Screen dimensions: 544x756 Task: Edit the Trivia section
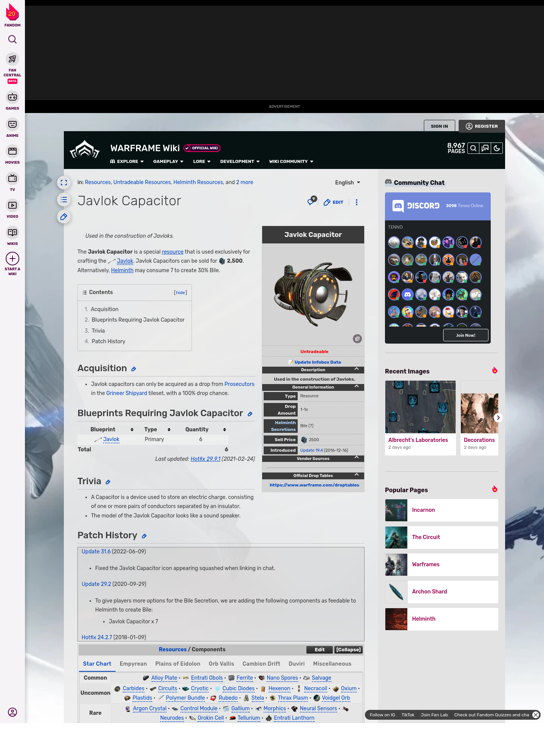pos(108,482)
